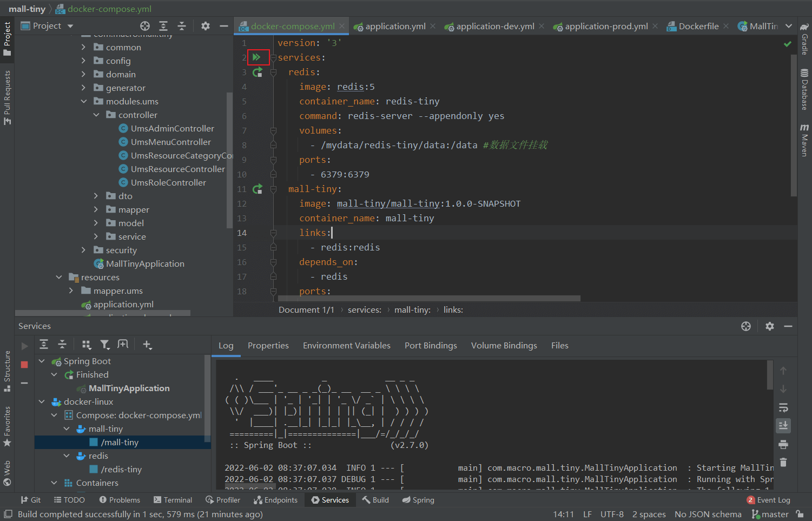Collapse Spring Boot services node
812x521 pixels.
coord(42,361)
